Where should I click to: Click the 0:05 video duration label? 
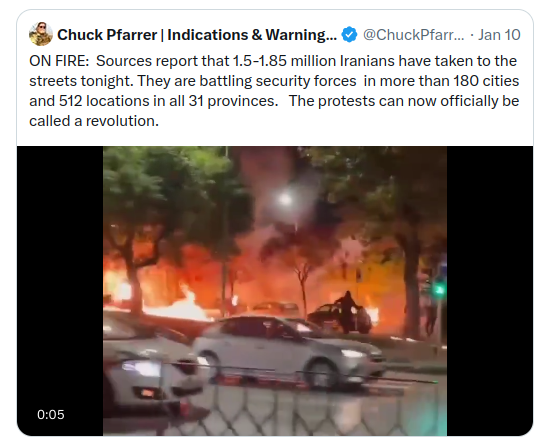(x=51, y=415)
